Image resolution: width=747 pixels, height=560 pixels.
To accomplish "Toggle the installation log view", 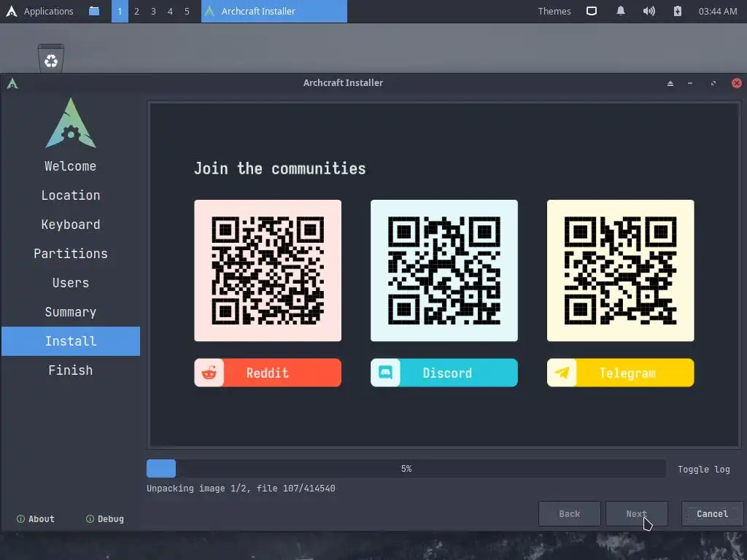I will (704, 469).
